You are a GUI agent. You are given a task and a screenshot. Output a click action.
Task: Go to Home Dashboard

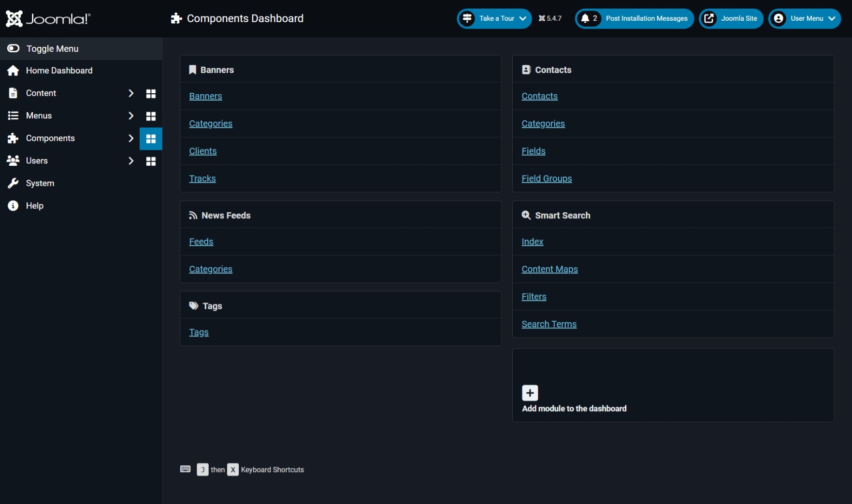pos(59,71)
